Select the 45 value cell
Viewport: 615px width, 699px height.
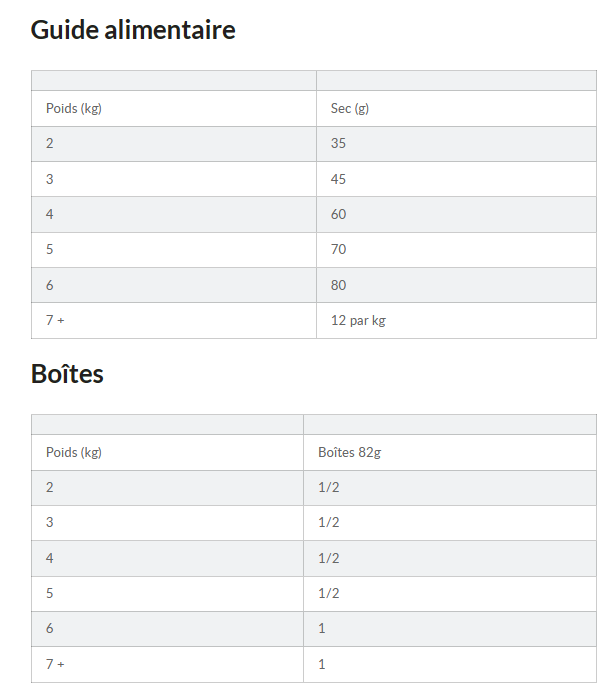pos(338,179)
